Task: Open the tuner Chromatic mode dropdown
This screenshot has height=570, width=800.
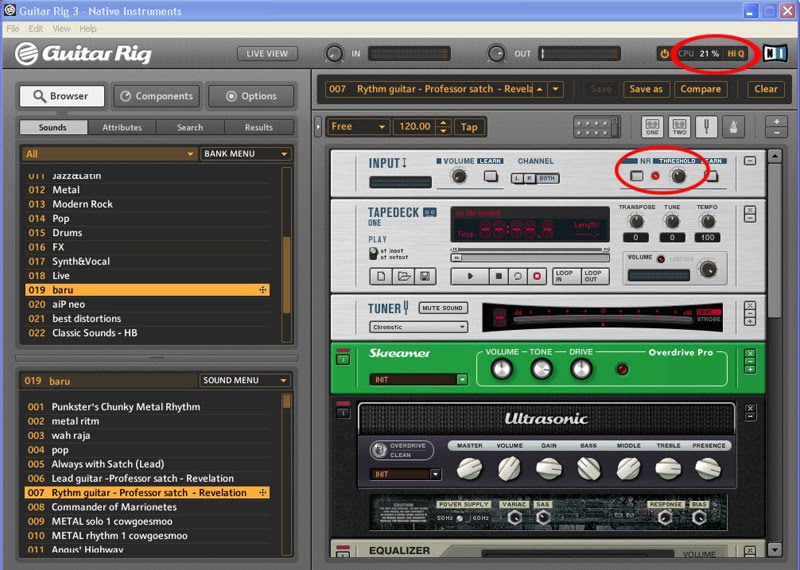Action: point(418,327)
